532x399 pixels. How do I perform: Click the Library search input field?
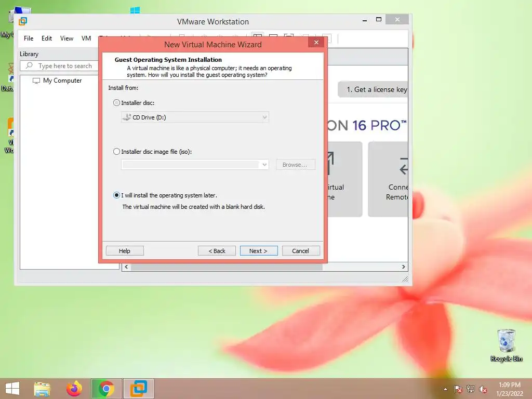coord(64,66)
